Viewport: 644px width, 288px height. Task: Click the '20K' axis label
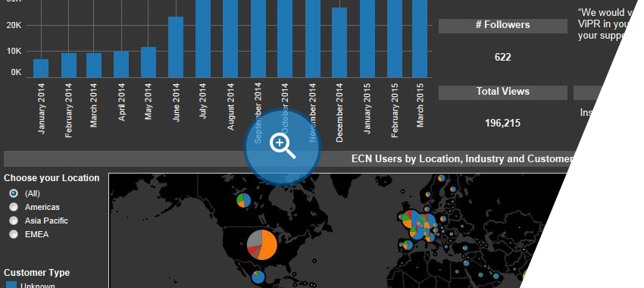(14, 26)
